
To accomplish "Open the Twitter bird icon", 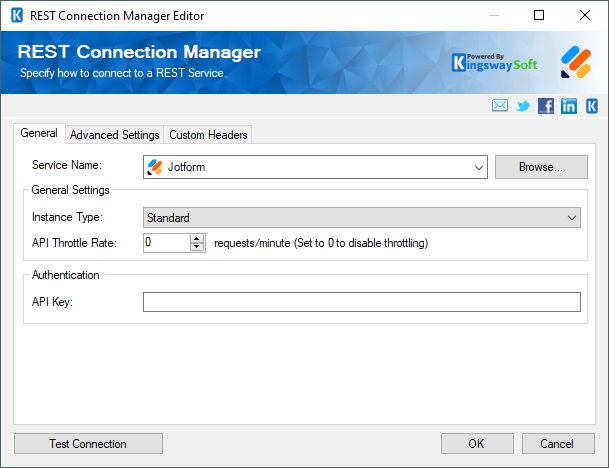I will point(523,106).
